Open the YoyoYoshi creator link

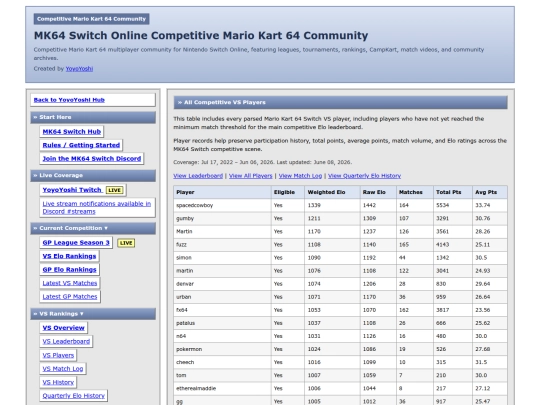pyautogui.click(x=79, y=69)
